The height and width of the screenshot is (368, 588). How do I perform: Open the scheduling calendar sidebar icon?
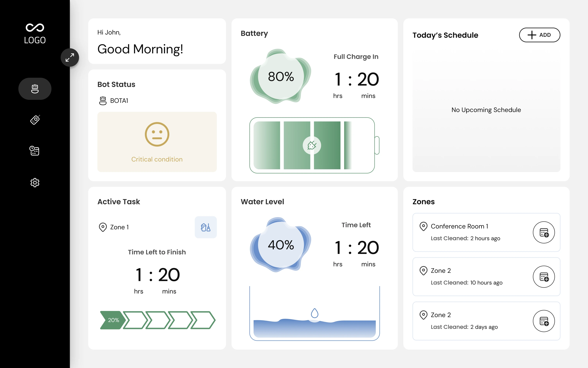coord(35,151)
